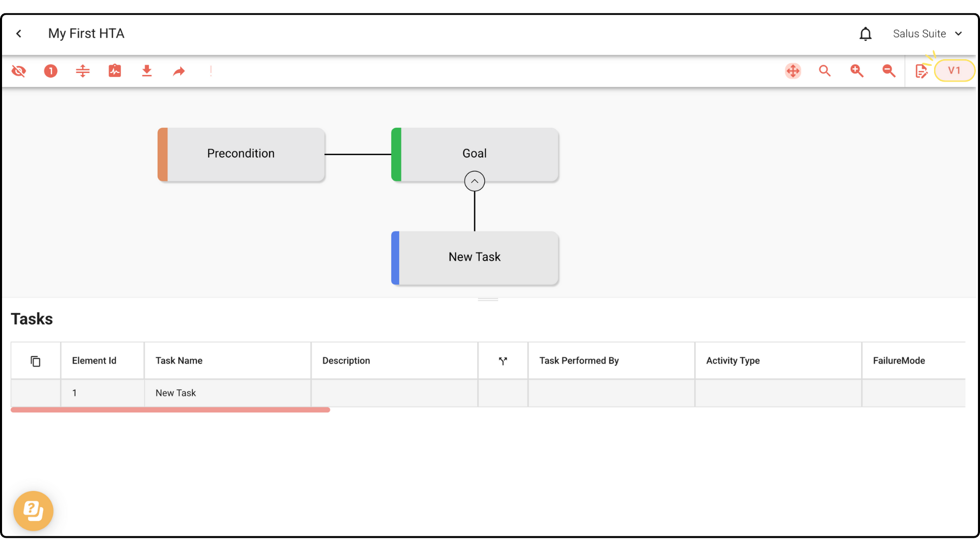Go back using the left chevron arrow
This screenshot has width=980, height=551.
[x=19, y=34]
